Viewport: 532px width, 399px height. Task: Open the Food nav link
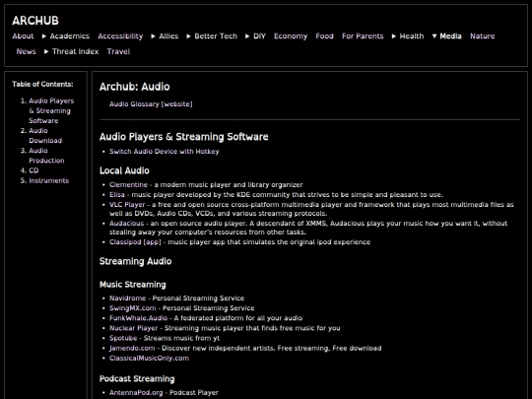coord(324,36)
